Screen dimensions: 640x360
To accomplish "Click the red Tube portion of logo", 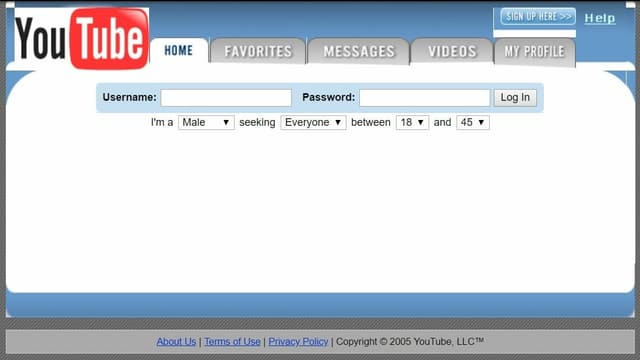I will pos(109,39).
